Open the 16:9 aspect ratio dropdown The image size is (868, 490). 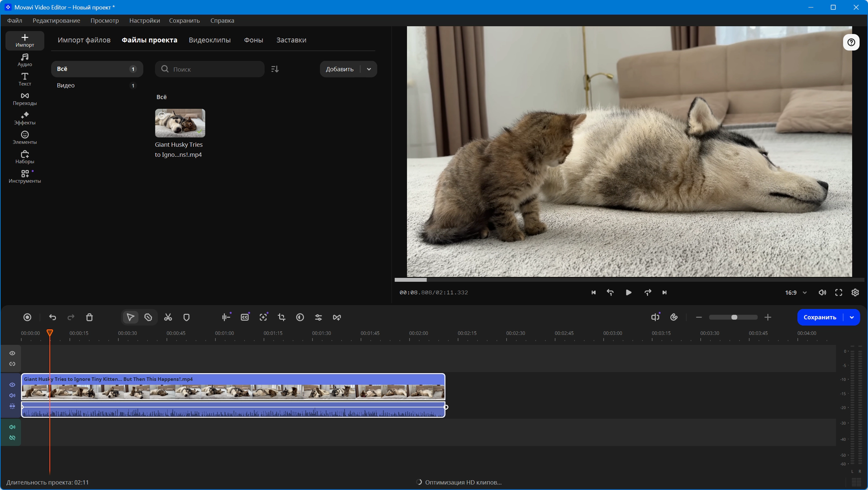(796, 292)
